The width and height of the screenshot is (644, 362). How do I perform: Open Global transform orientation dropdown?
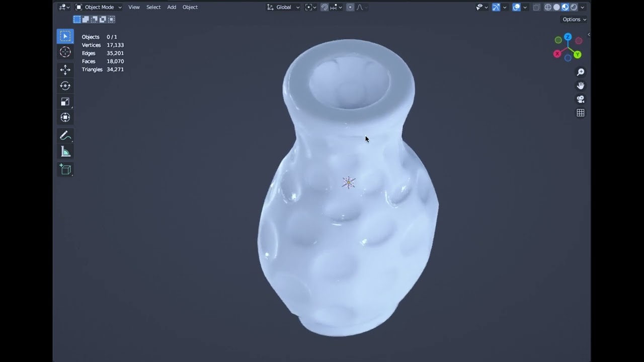pyautogui.click(x=283, y=7)
